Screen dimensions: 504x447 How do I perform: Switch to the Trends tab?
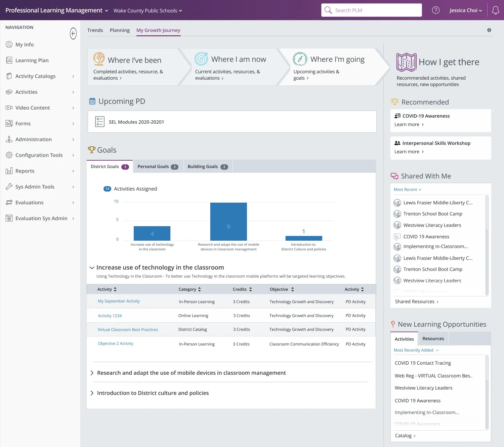pos(95,30)
